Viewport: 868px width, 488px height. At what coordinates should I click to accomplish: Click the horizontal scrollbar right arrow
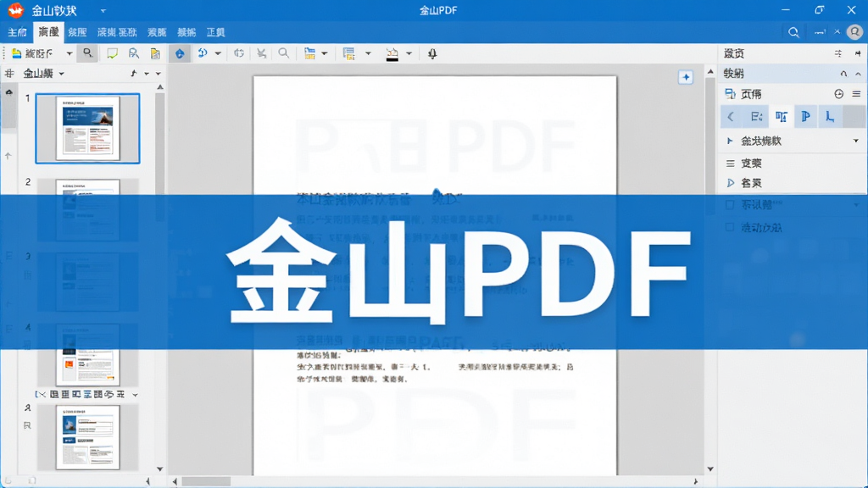tap(695, 481)
